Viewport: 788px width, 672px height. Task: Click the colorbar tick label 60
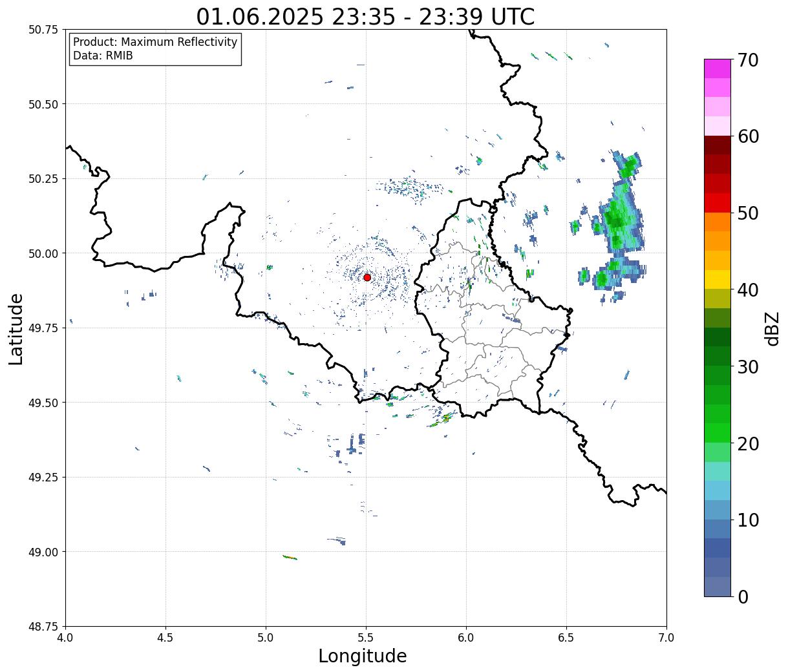coord(747,136)
